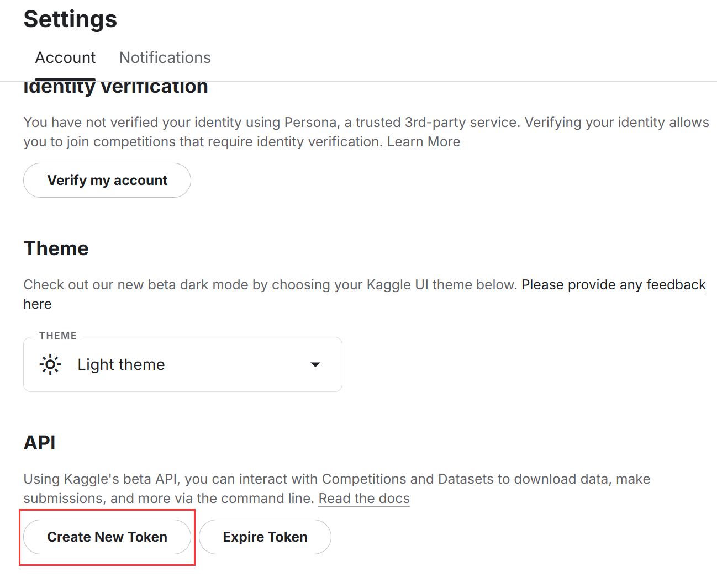Viewport: 717px width, 588px height.
Task: Open the Learn More link
Action: pos(423,142)
